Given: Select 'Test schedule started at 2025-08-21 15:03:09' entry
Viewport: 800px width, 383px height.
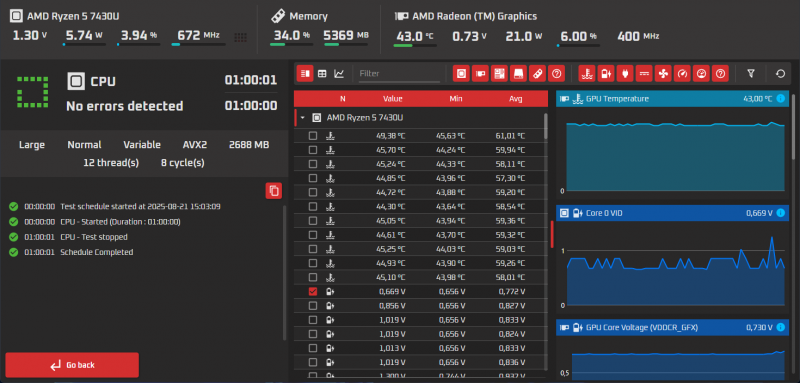Looking at the screenshot, I should tap(140, 207).
